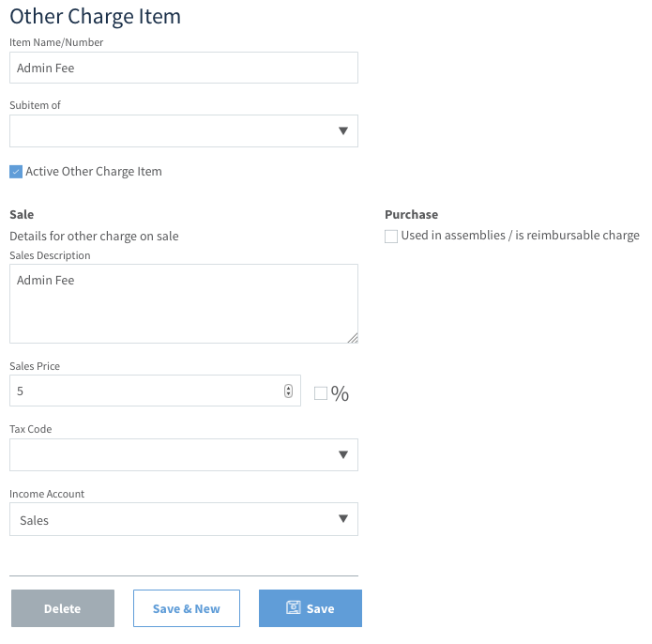Click inside the Sales Description textarea
The image size is (652, 644).
click(x=184, y=304)
